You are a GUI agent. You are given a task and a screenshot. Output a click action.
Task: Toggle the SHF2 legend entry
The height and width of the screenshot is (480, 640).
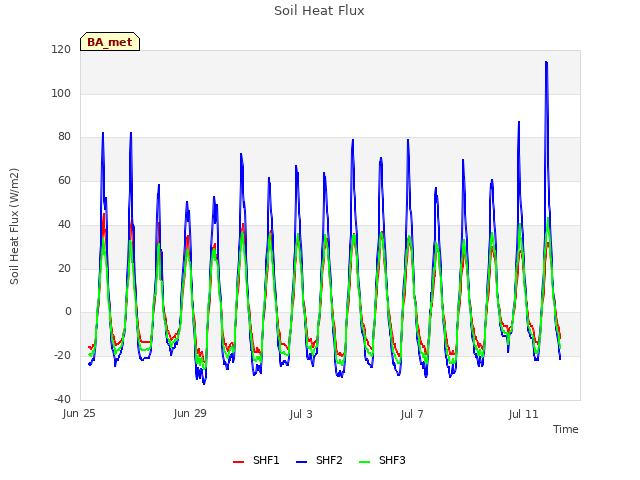(319, 460)
